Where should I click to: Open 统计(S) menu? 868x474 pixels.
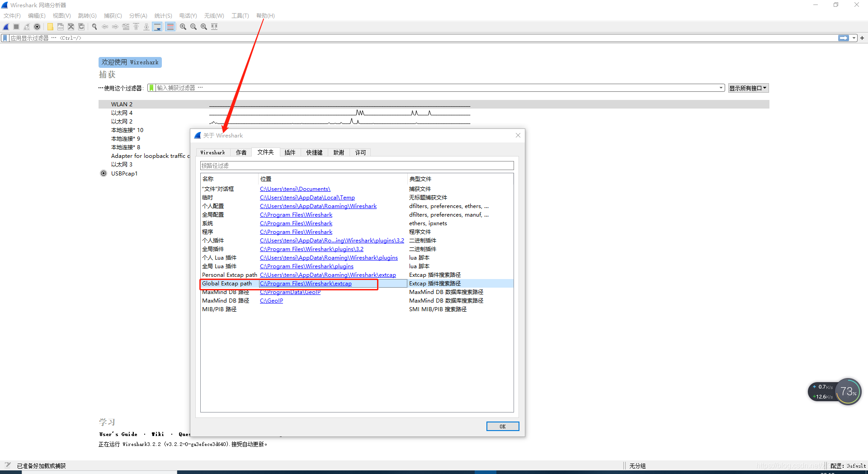coord(163,15)
